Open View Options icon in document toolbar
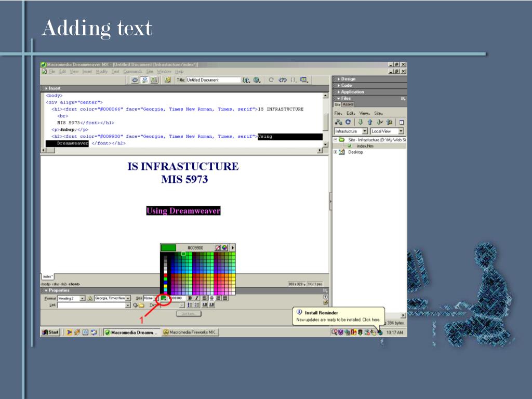This screenshot has height=399, width=532. pyautogui.click(x=303, y=80)
